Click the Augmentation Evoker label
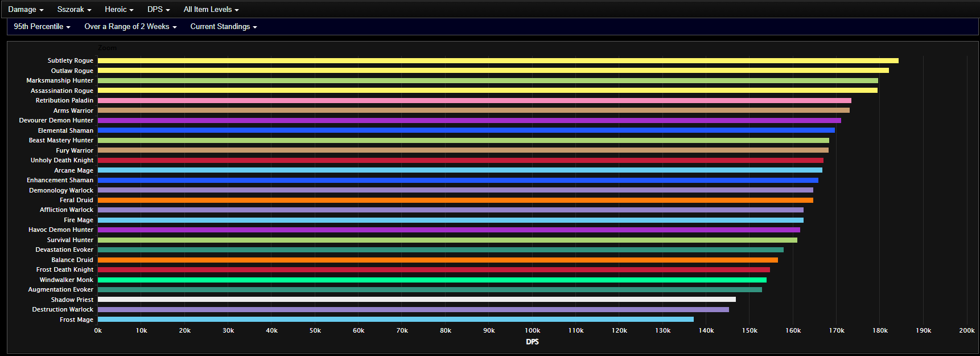The height and width of the screenshot is (356, 980). (60, 289)
